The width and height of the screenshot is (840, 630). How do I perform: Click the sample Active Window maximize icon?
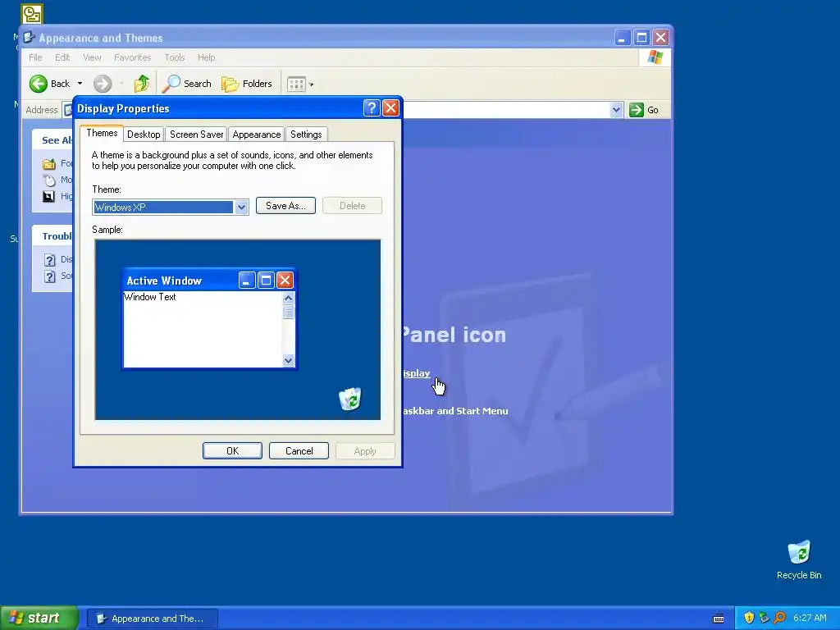266,281
